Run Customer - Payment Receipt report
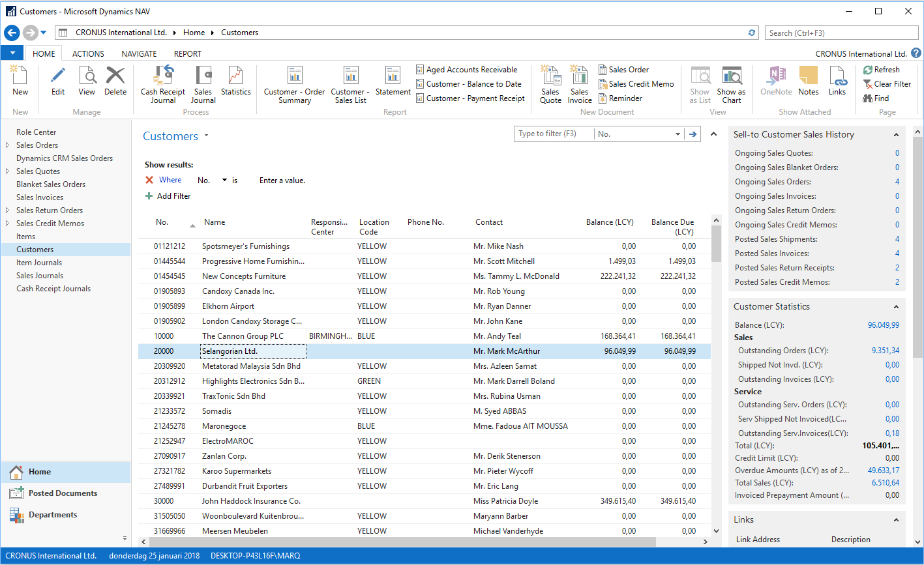This screenshot has height=565, width=924. [471, 98]
